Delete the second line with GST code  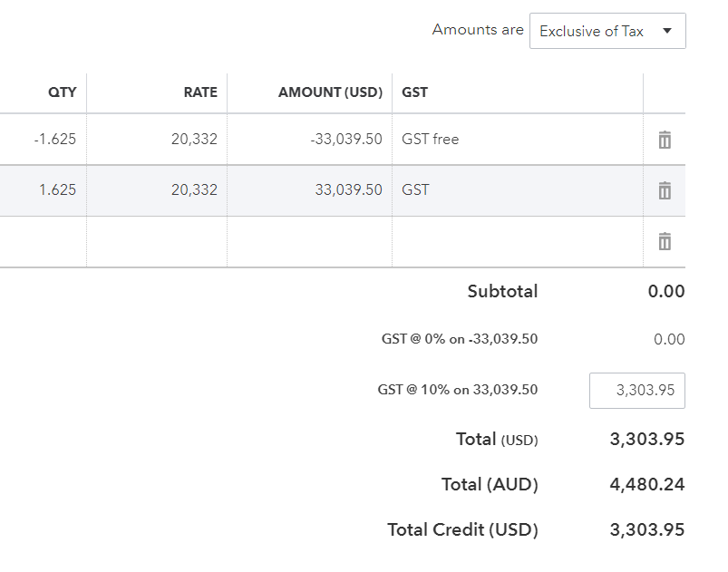(665, 190)
